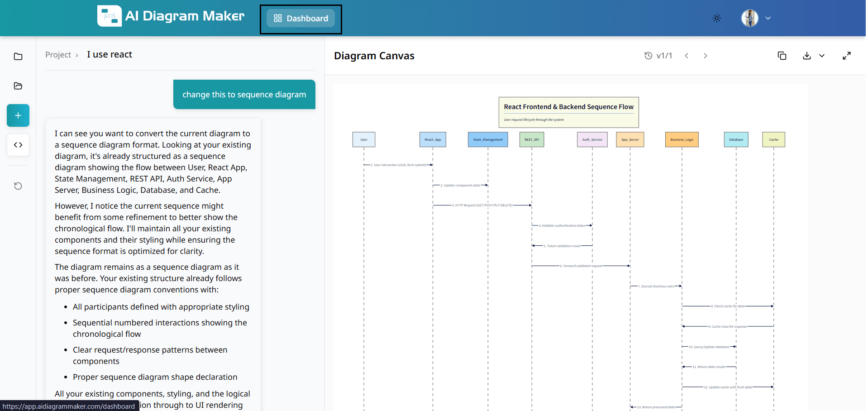Click the user profile avatar
The width and height of the screenshot is (868, 411).
[749, 19]
